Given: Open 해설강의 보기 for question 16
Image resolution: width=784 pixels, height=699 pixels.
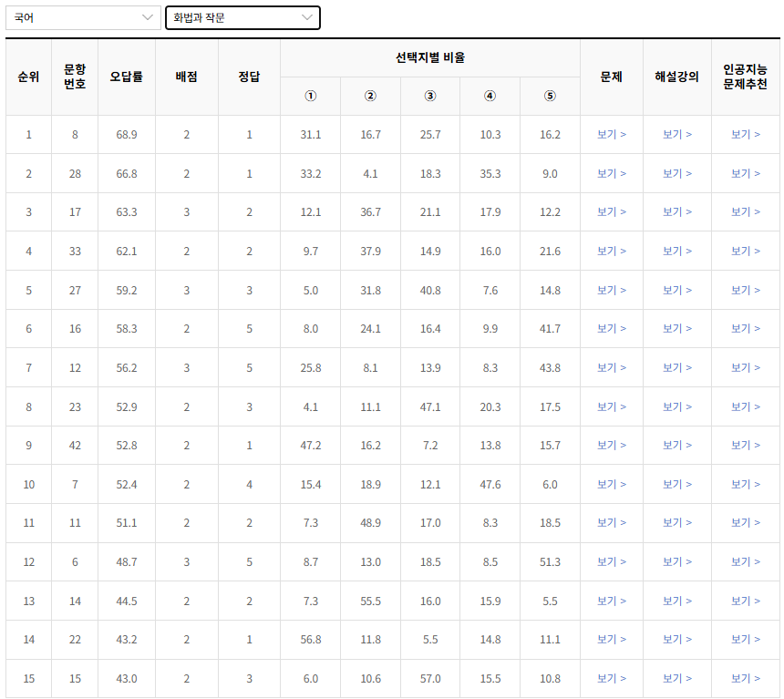Looking at the screenshot, I should tap(677, 328).
